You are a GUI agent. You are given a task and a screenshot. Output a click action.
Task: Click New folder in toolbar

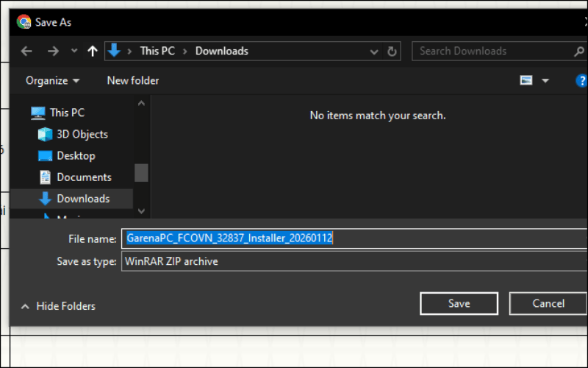[133, 81]
